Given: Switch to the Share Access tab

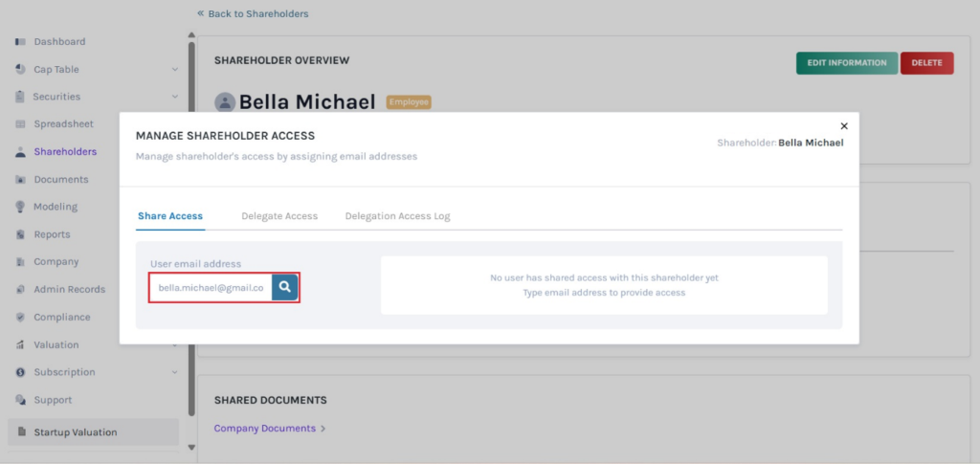Looking at the screenshot, I should (x=170, y=216).
